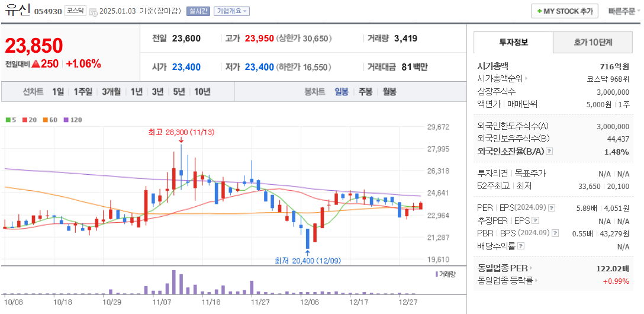Switch to the 호가 10단계 tab
The width and height of the screenshot is (644, 314).
pos(593,42)
